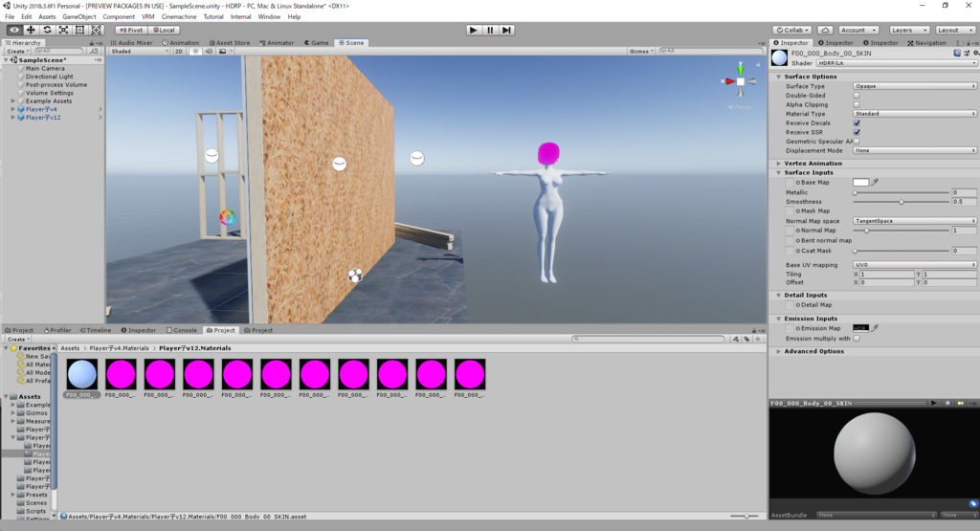980x531 pixels.
Task: Open Material Type dropdown
Action: 914,114
